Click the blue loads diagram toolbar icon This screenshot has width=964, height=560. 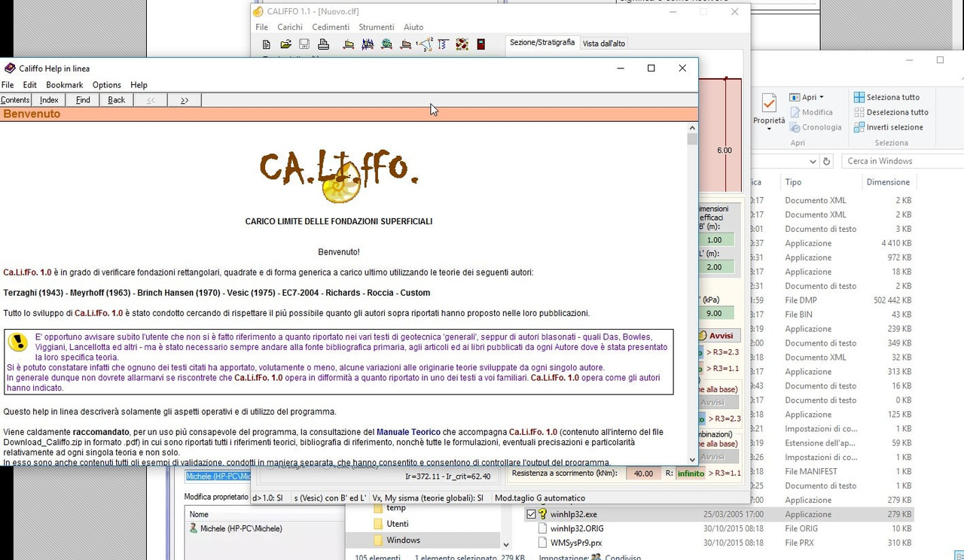(x=368, y=44)
